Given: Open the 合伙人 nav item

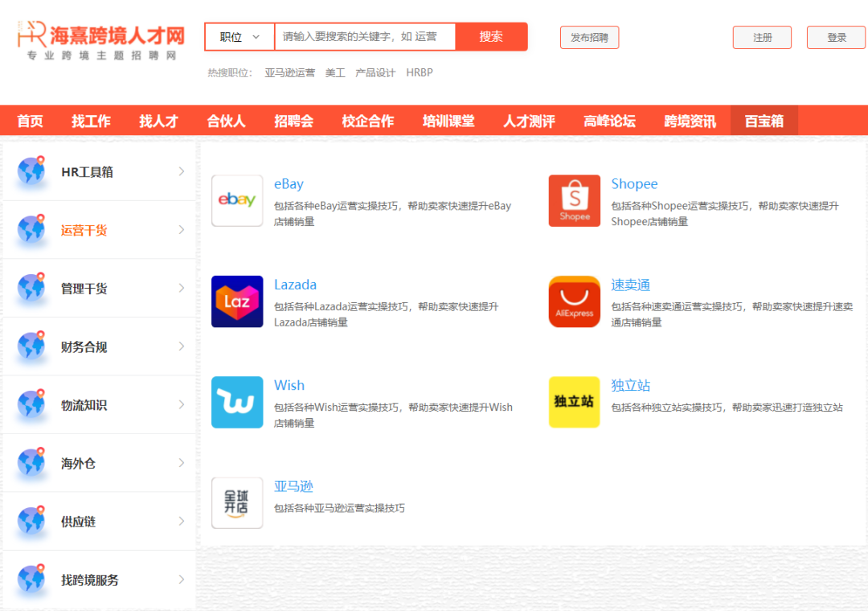Looking at the screenshot, I should (227, 121).
